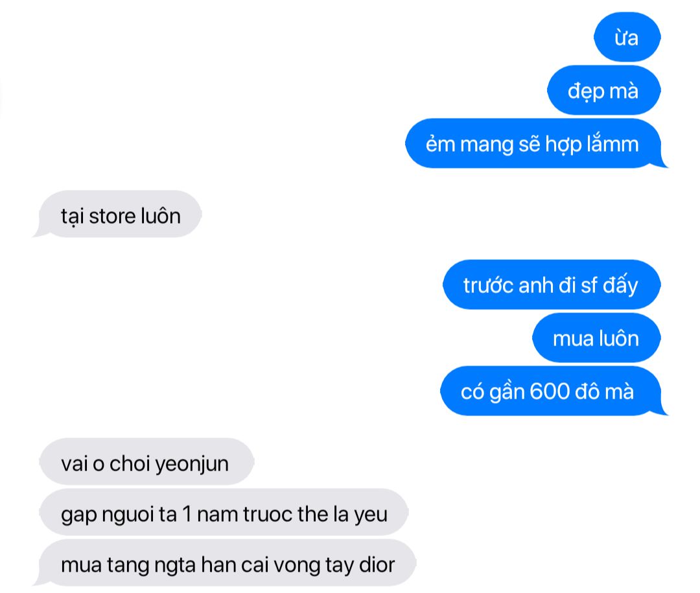The height and width of the screenshot is (593, 700).
Task: Select the word 'yeu' in gray message
Action: click(x=371, y=516)
